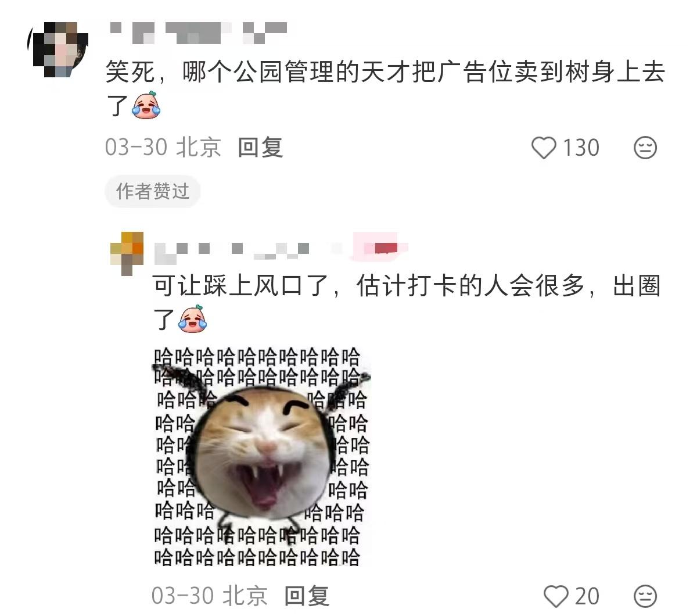The width and height of the screenshot is (697, 616).
Task: Tap the dislike face on the reply
Action: 645,596
